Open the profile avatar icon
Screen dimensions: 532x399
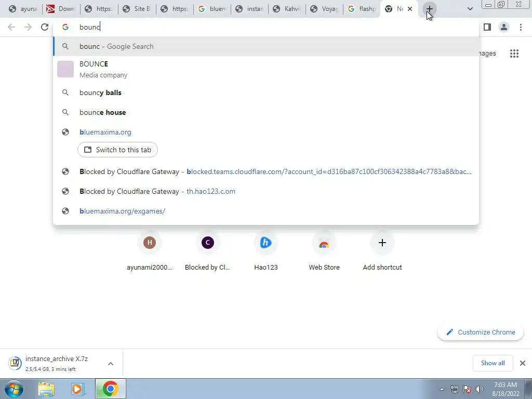pos(504,27)
